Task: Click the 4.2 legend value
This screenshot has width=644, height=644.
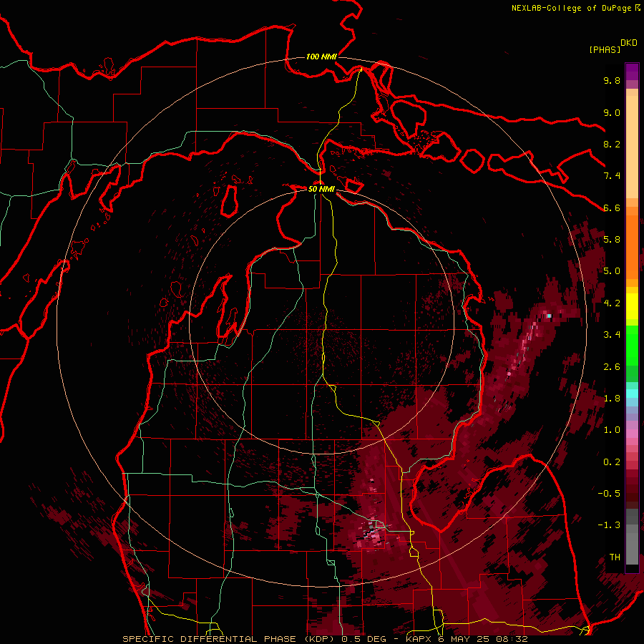Action: 612,303
